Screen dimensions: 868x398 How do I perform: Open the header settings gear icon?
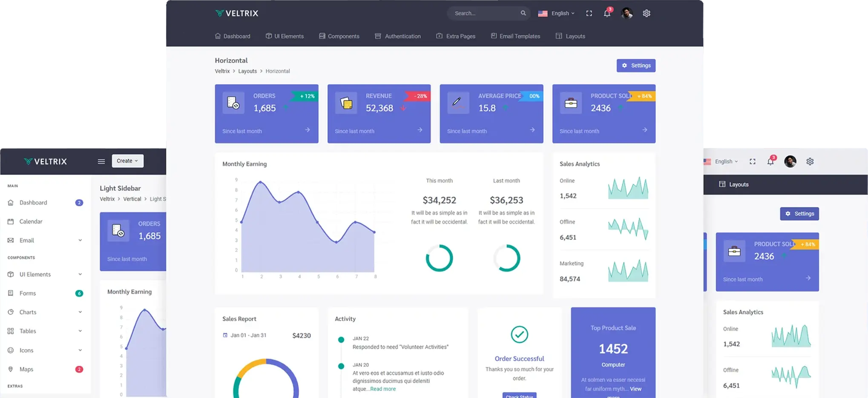click(646, 13)
